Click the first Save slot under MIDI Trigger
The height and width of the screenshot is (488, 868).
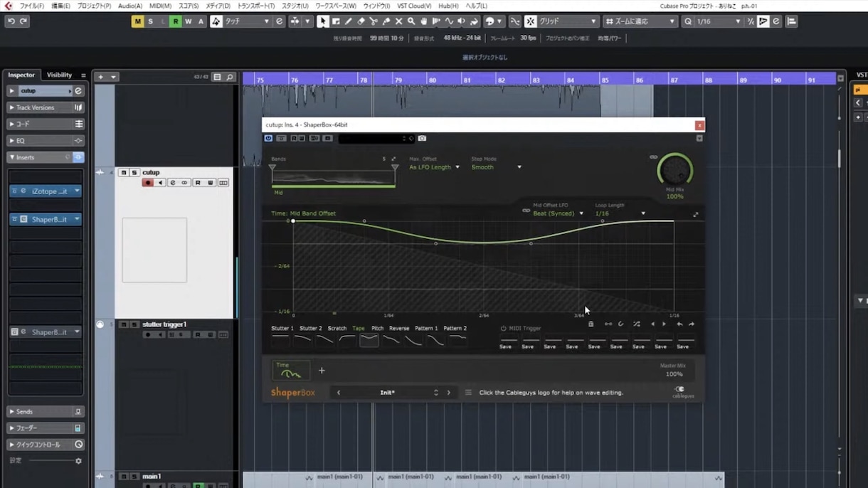click(x=505, y=346)
